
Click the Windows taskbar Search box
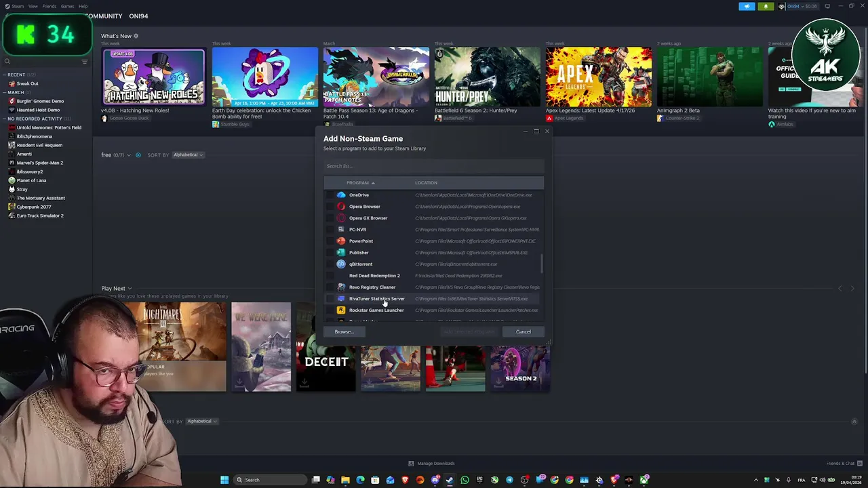(x=270, y=480)
